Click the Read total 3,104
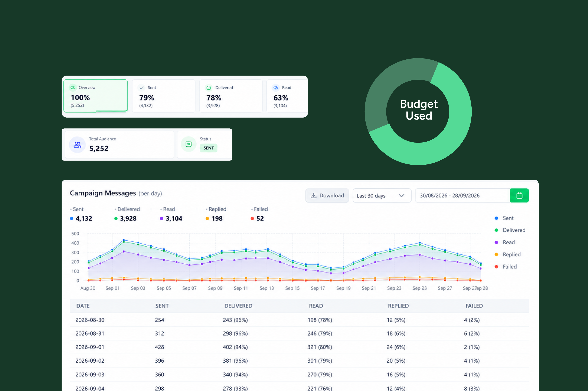588x391 pixels. [174, 219]
